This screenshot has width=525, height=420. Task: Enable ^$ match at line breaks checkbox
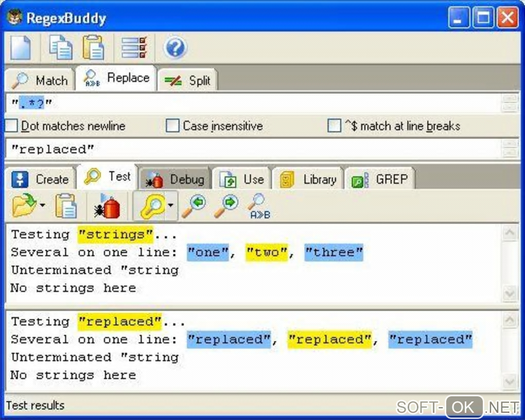pos(334,126)
